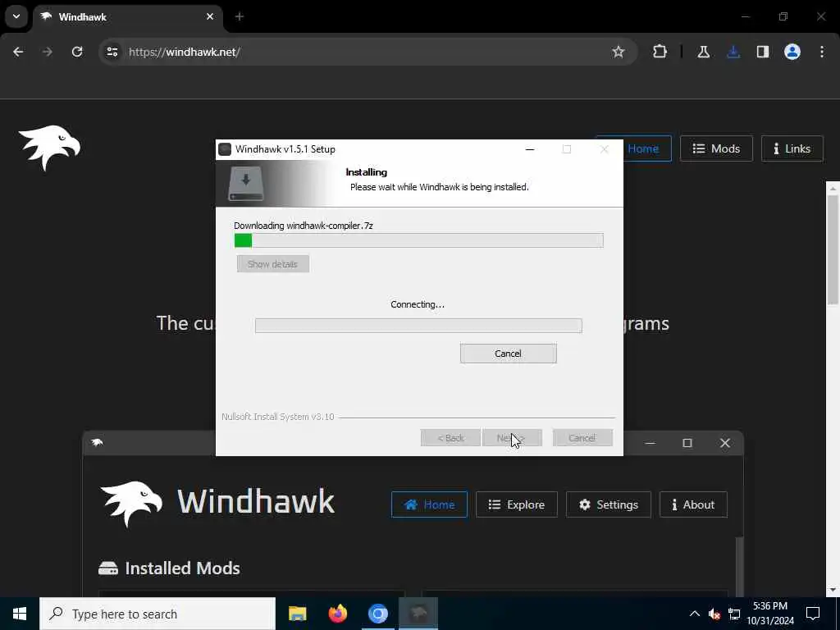This screenshot has height=630, width=840.
Task: Open About in the Windhawk app preview
Action: (x=693, y=504)
